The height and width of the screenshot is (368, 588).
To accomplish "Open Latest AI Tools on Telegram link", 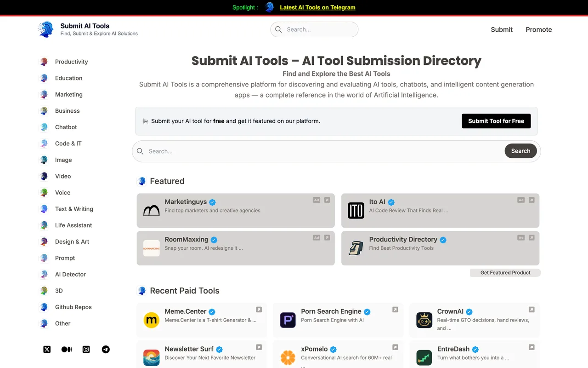I will (317, 7).
